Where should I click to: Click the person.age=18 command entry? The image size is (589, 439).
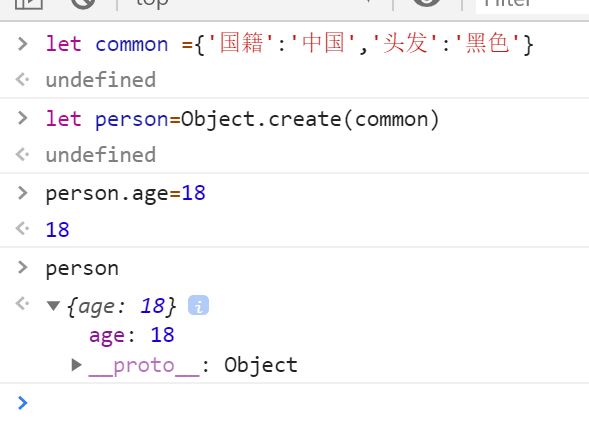click(x=125, y=194)
